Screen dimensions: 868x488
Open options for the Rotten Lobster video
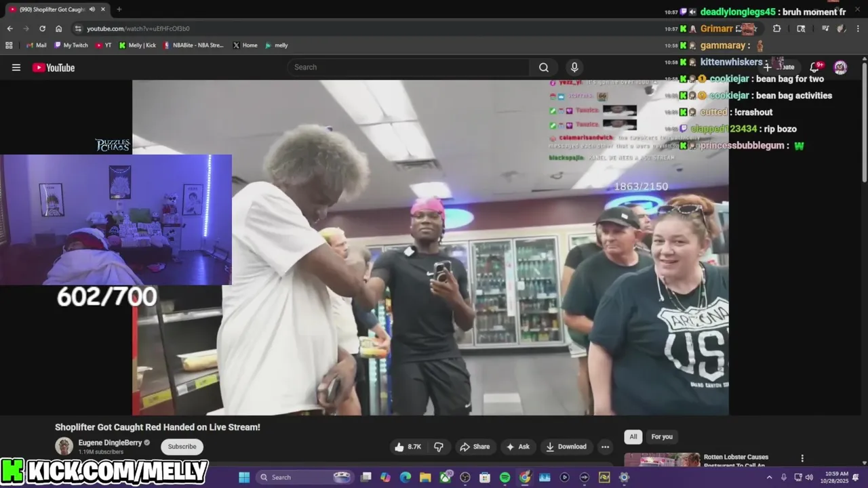tap(802, 458)
